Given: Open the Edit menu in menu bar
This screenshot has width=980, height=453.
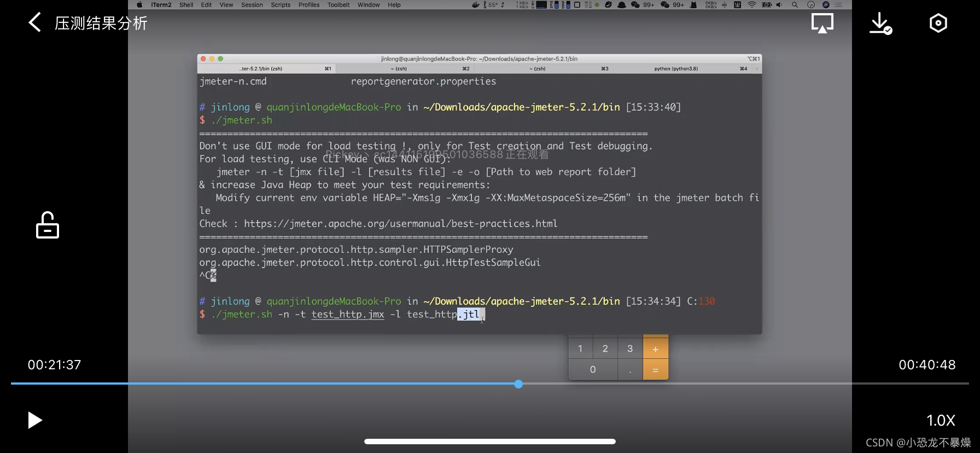Looking at the screenshot, I should coord(206,5).
